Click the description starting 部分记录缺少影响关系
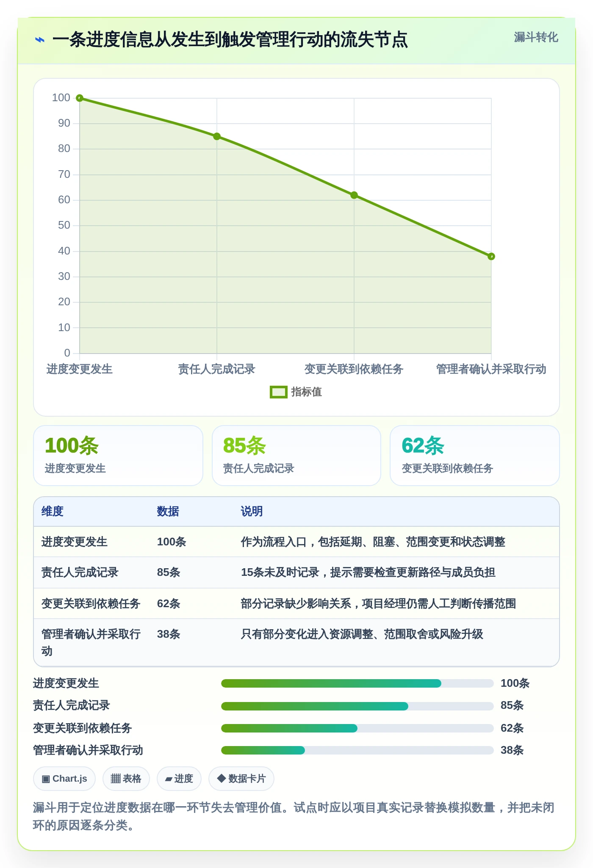593x868 pixels. click(378, 604)
